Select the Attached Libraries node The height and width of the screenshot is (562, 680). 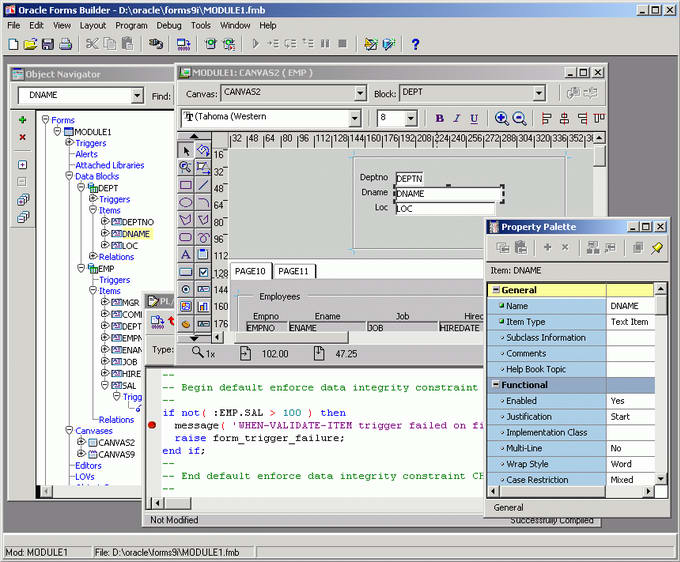[110, 165]
